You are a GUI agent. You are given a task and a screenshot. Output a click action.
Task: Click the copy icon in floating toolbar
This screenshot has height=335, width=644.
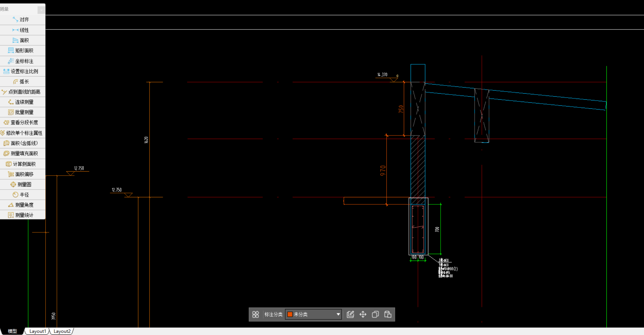tap(375, 314)
